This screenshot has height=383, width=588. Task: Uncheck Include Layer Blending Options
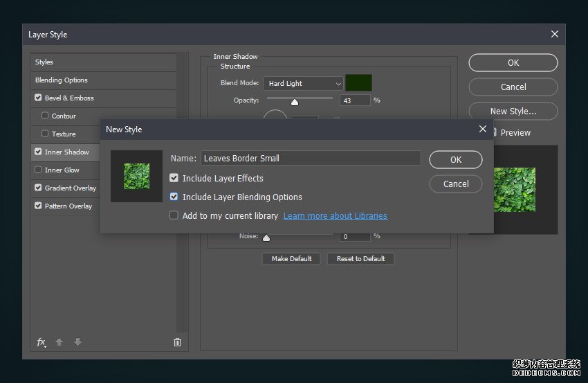pyautogui.click(x=174, y=197)
